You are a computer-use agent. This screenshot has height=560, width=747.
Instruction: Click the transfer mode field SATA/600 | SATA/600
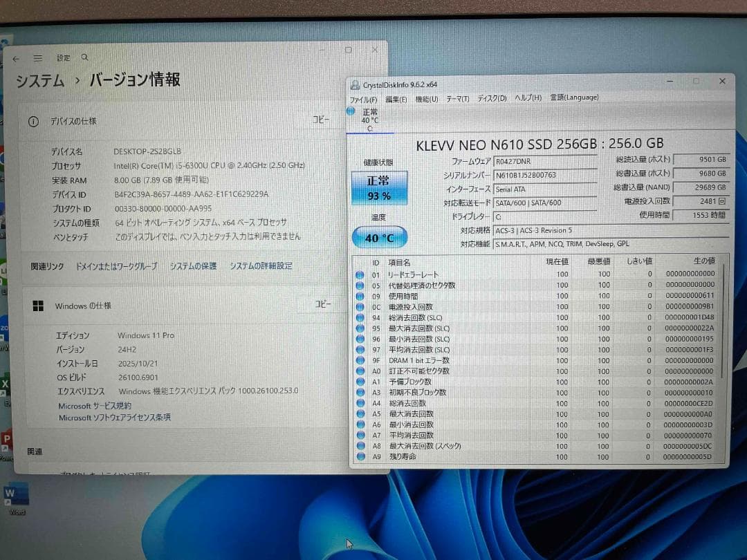[545, 203]
